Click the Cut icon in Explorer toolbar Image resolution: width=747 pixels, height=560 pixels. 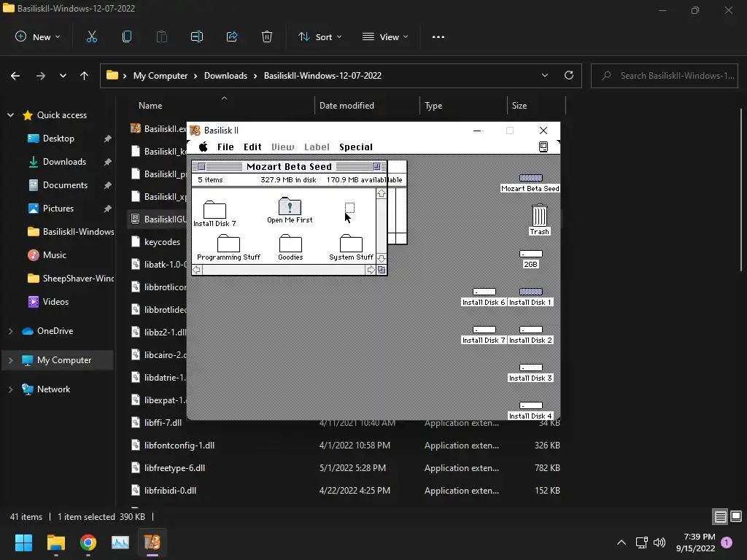[91, 36]
